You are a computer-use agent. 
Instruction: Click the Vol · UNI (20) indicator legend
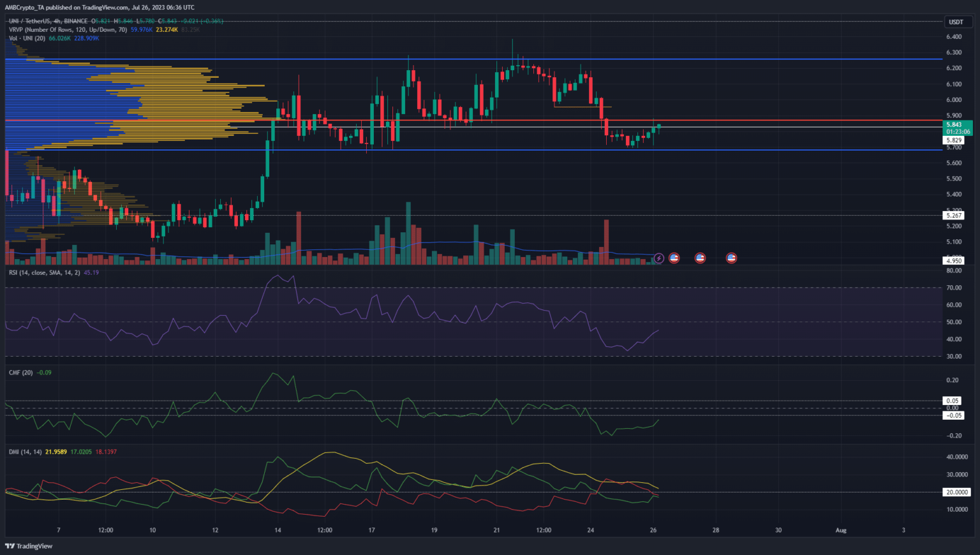(x=27, y=38)
